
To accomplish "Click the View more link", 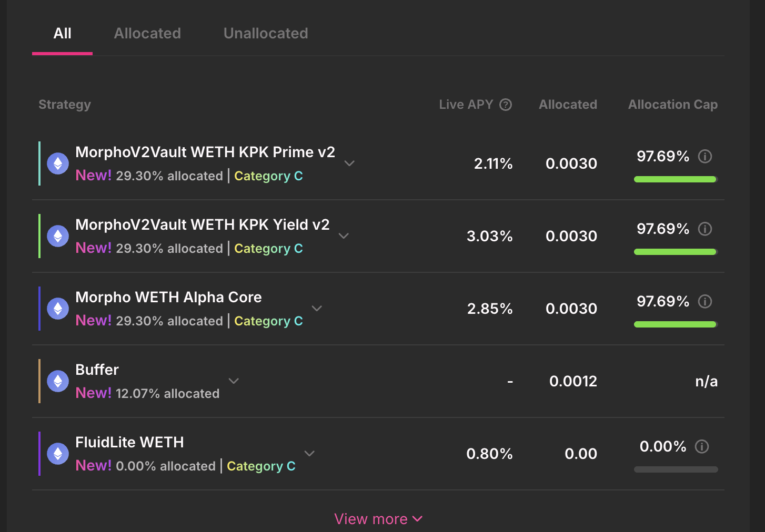I will (x=378, y=519).
